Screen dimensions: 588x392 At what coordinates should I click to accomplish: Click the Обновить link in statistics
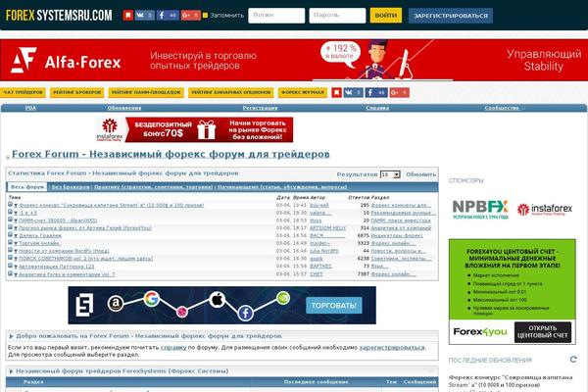tap(420, 174)
